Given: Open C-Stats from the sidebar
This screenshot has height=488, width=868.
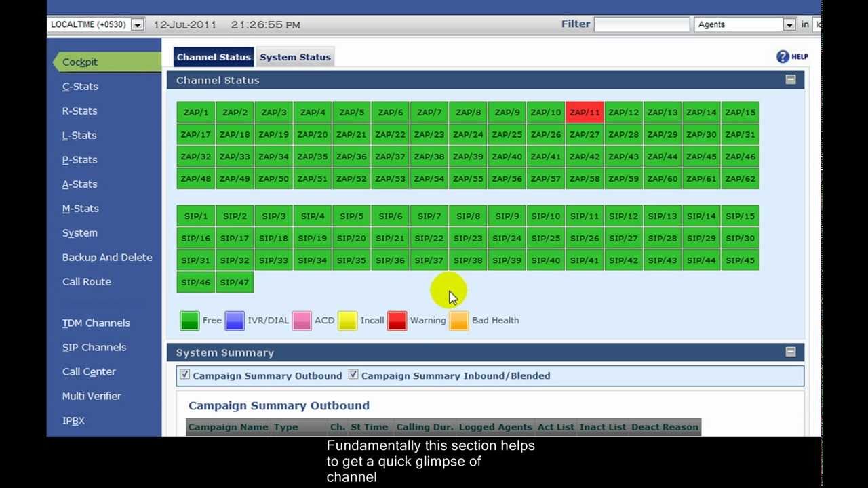Looking at the screenshot, I should (x=80, y=86).
